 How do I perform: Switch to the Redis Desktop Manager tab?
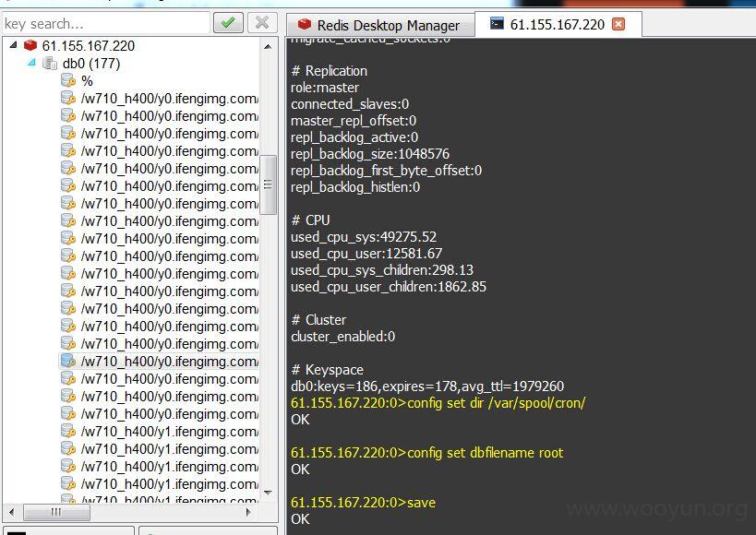[380, 25]
